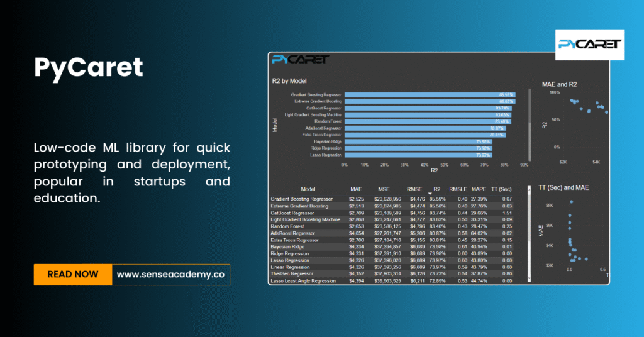
Task: Click the R2 by Model chart title
Action: (289, 81)
